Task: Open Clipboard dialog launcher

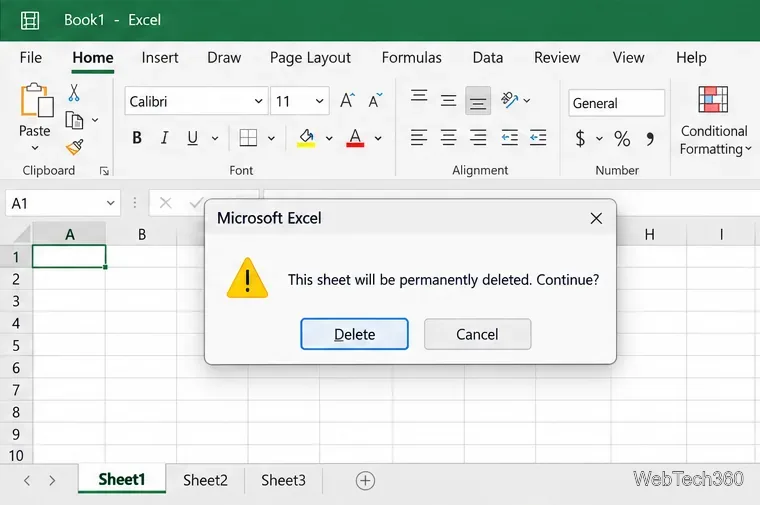Action: (104, 171)
